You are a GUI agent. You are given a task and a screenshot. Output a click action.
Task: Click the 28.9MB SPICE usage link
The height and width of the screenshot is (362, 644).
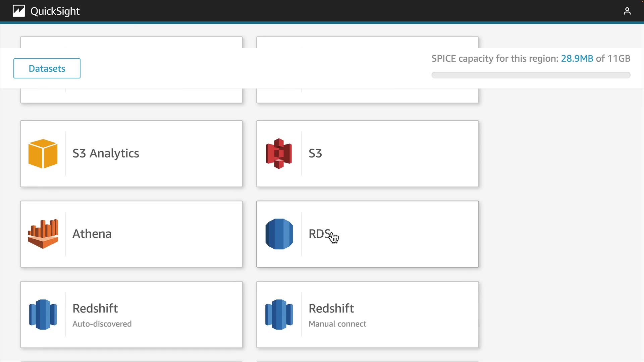pyautogui.click(x=577, y=59)
